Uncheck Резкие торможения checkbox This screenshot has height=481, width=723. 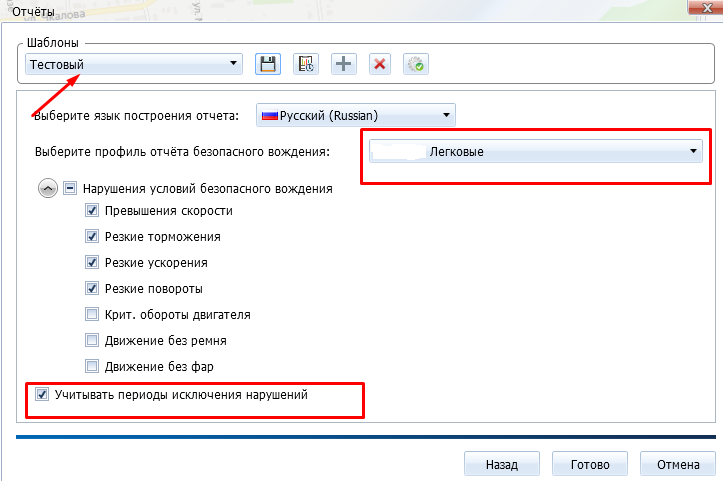(x=92, y=237)
